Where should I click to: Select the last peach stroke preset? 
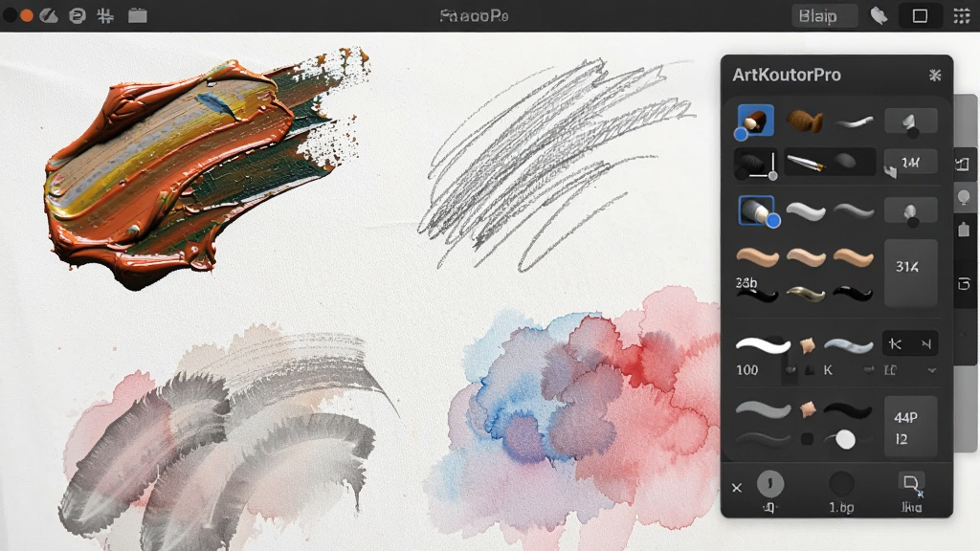(853, 256)
